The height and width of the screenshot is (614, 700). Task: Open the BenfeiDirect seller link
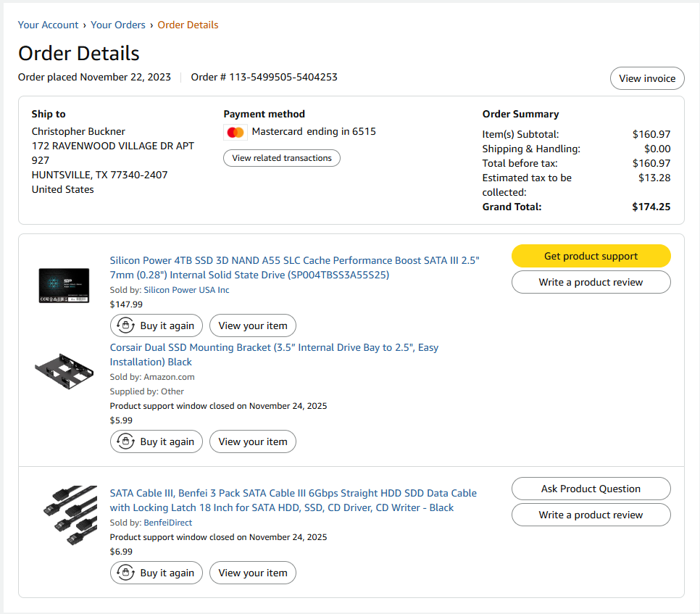(x=168, y=523)
